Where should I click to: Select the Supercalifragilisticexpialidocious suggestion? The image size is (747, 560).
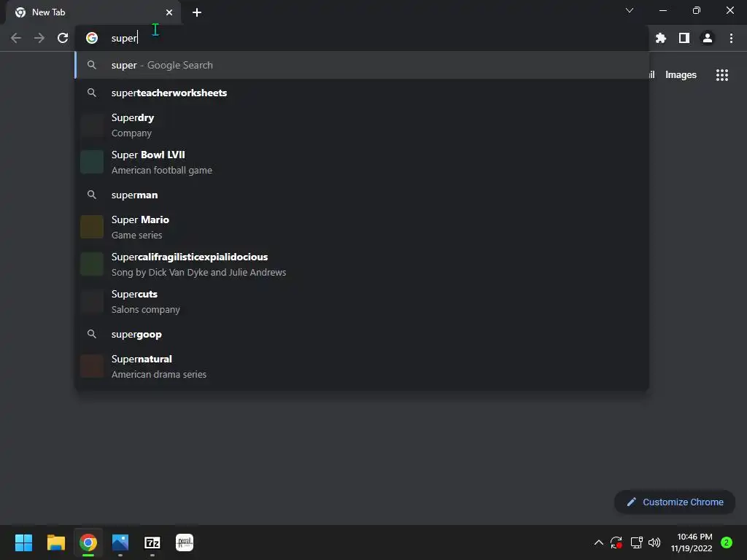click(x=362, y=264)
